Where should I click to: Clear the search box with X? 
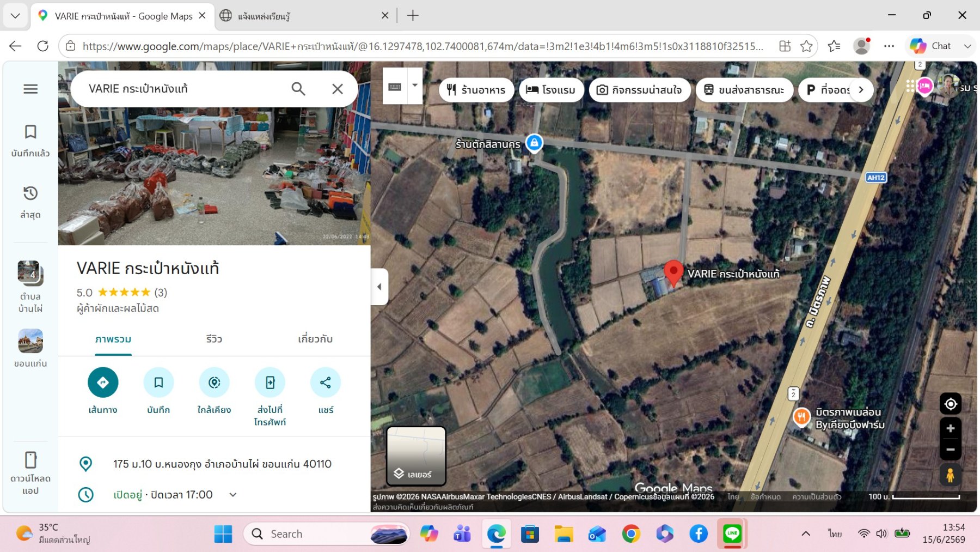[338, 89]
